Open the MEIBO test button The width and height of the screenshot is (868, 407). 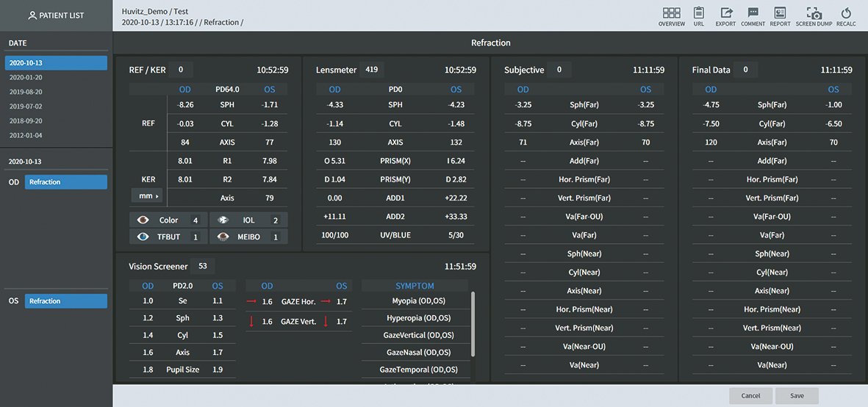(248, 237)
